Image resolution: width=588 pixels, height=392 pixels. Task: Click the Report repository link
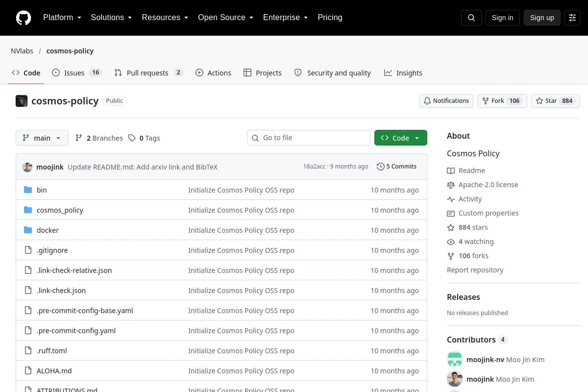pyautogui.click(x=475, y=270)
